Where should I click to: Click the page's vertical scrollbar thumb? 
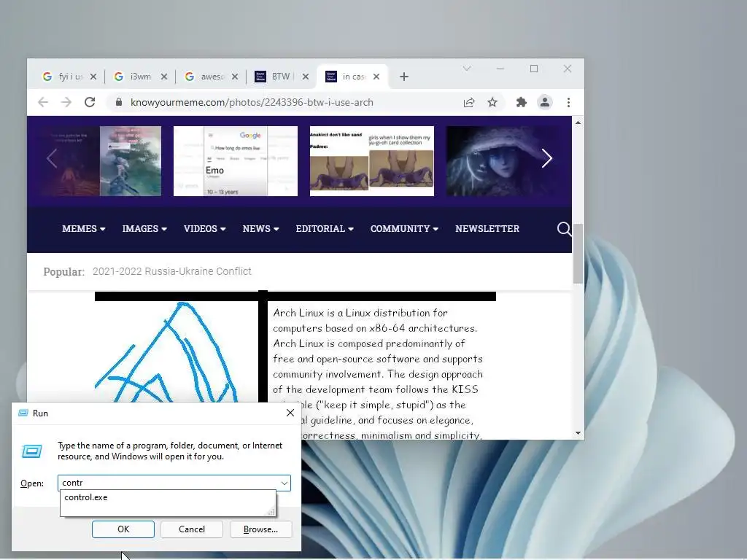click(x=578, y=253)
